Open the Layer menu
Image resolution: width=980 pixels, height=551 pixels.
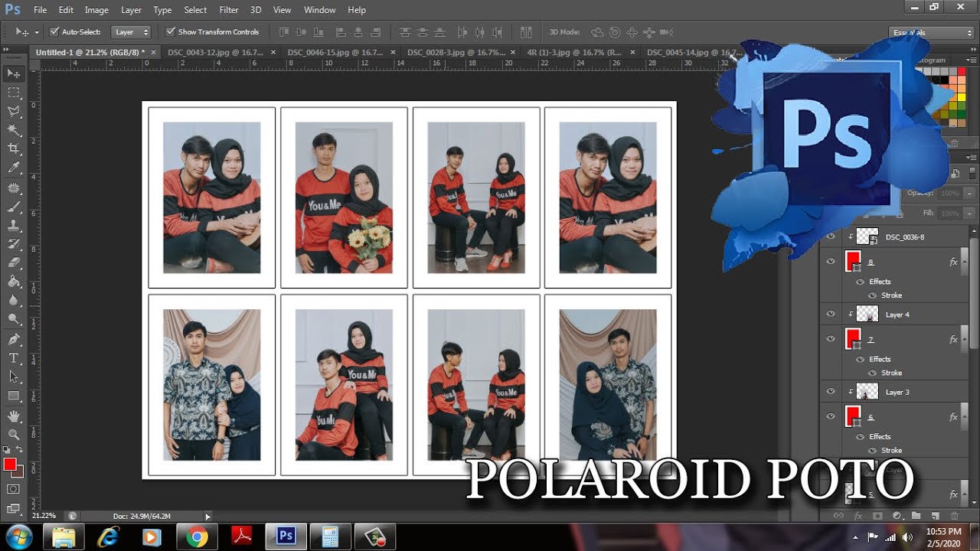pyautogui.click(x=131, y=10)
